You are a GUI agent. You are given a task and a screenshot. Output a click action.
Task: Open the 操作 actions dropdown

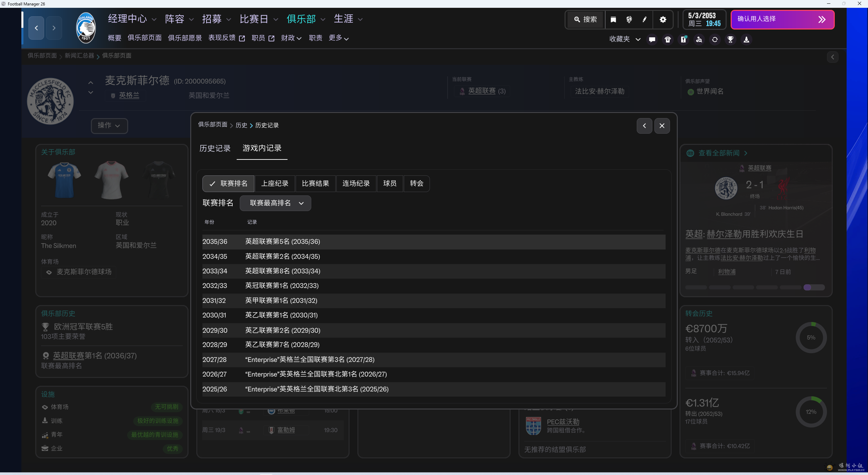click(x=109, y=126)
